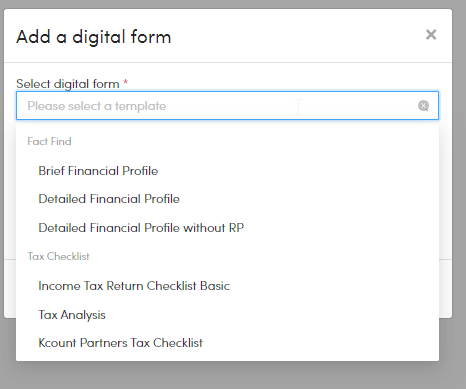The image size is (466, 389).
Task: Click the placeholder text in the template combo box
Action: point(97,106)
